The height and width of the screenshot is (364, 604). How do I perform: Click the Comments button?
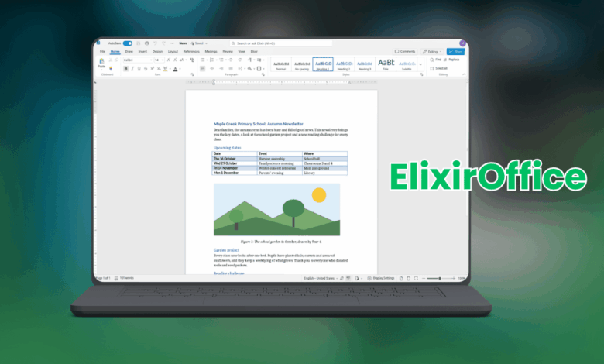[x=405, y=51]
